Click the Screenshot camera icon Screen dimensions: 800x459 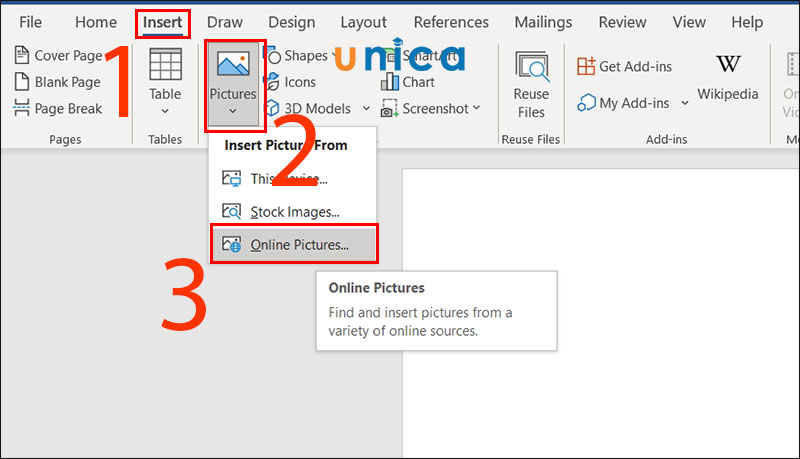pos(390,108)
